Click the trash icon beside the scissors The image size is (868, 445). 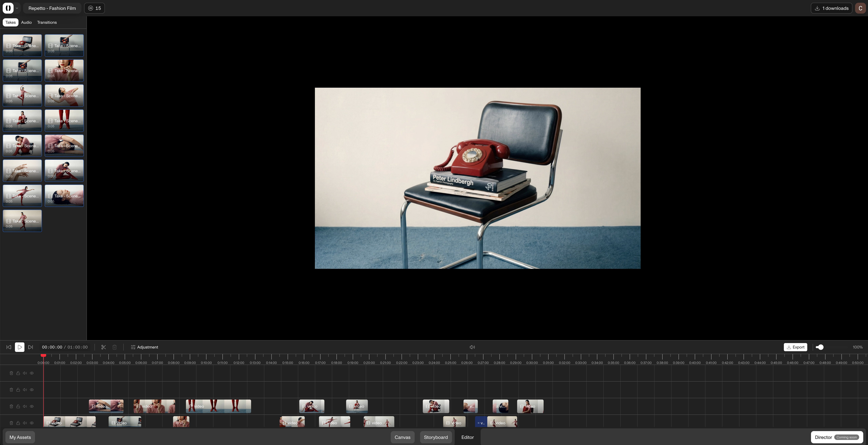[115, 347]
